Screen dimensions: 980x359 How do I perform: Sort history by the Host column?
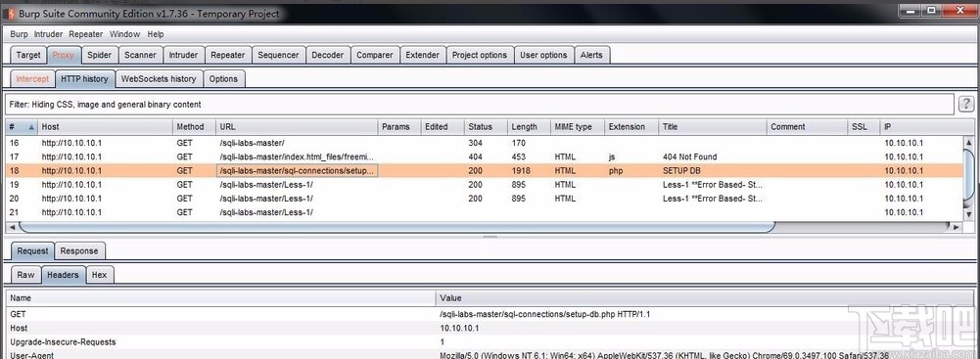coord(105,127)
